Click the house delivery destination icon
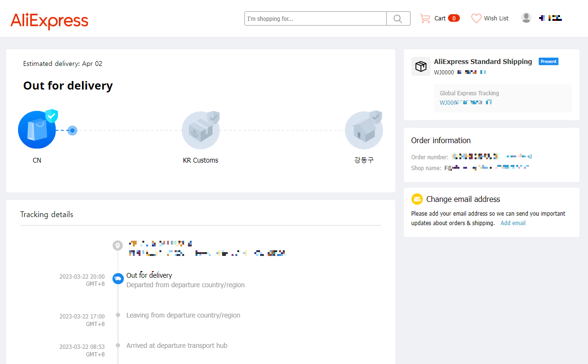The image size is (588, 364). click(364, 130)
